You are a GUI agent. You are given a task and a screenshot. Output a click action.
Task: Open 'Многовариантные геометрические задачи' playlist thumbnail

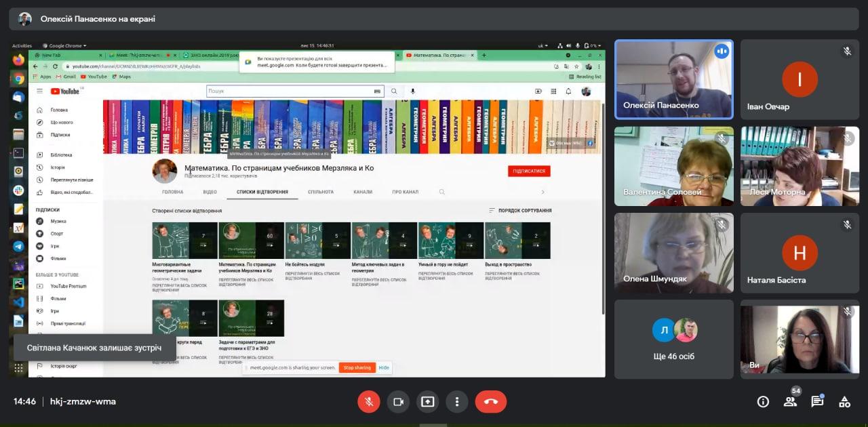point(184,240)
